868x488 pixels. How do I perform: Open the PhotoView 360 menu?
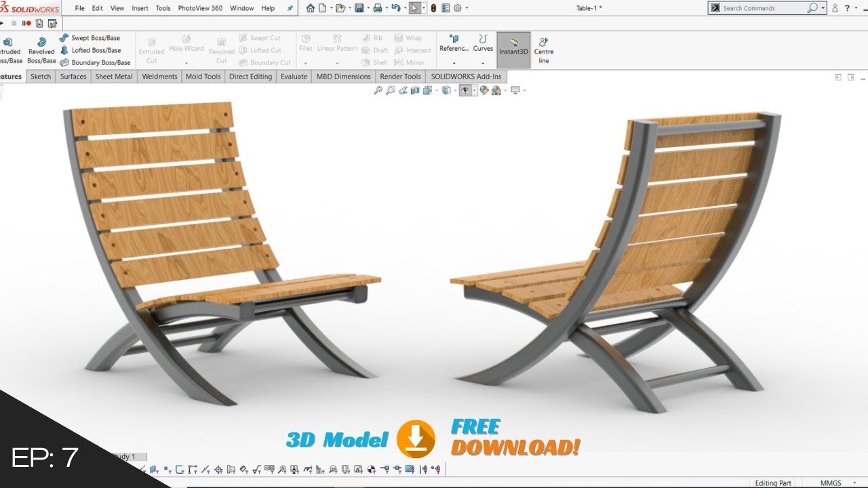tap(200, 8)
